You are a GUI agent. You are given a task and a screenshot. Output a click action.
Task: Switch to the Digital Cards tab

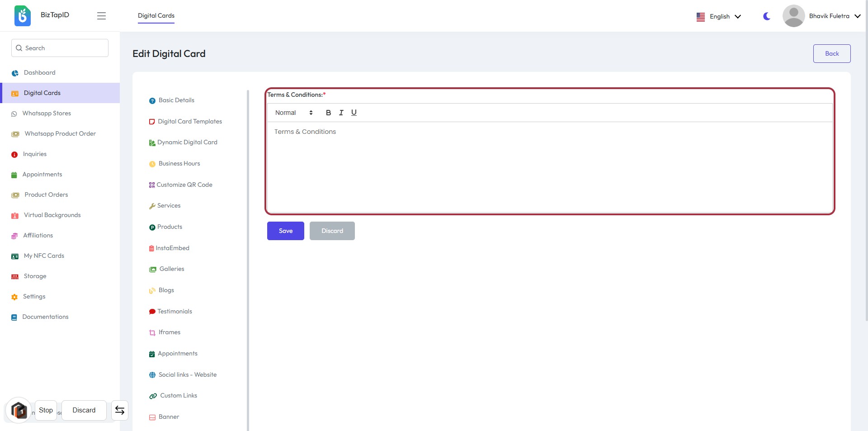pyautogui.click(x=156, y=16)
